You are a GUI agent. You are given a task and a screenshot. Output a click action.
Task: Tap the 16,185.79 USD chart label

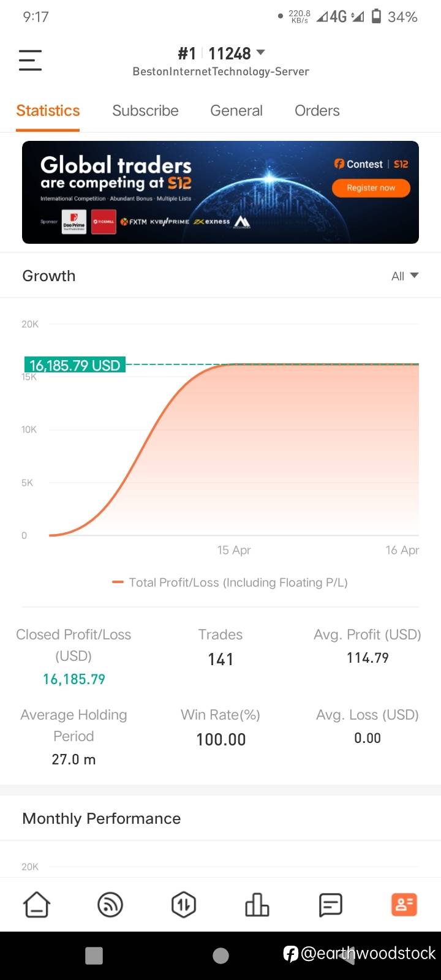tap(75, 366)
